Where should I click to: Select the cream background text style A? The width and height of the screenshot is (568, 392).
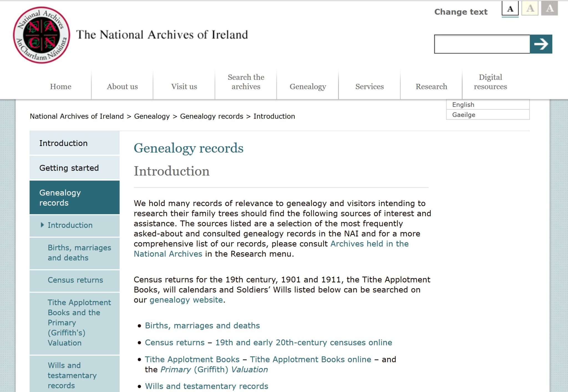pyautogui.click(x=530, y=8)
